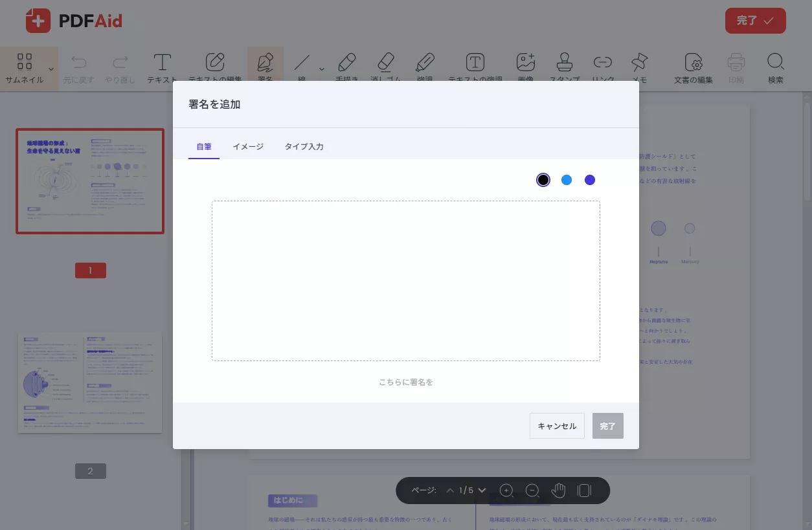The image size is (812, 530).
Task: Select the hand pan tool in the page bar
Action: click(558, 491)
